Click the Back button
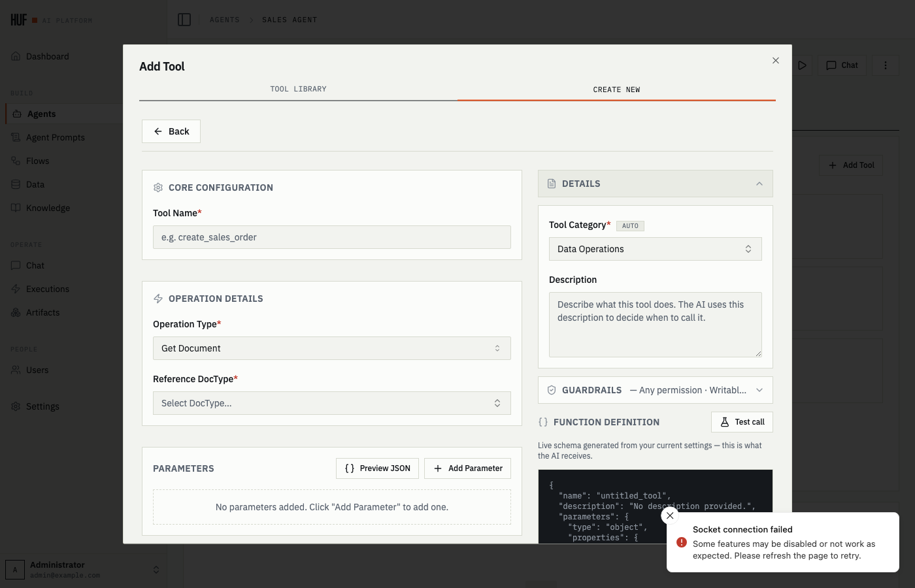Viewport: 915px width, 588px height. 171,131
